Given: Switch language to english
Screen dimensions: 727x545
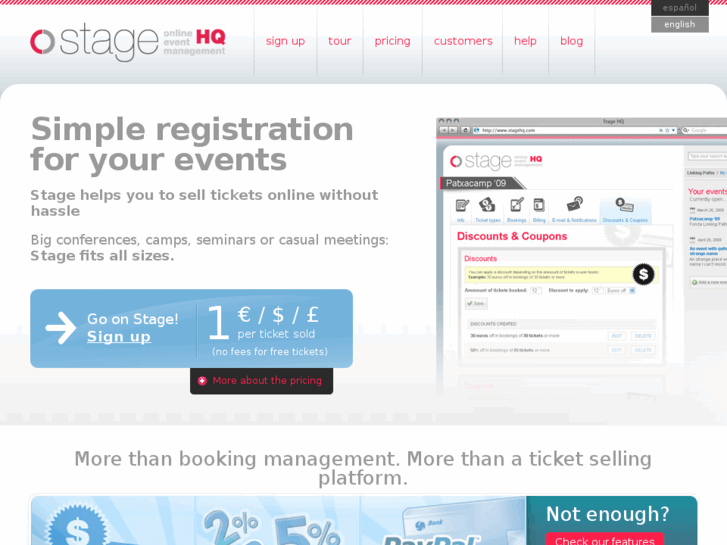Looking at the screenshot, I should pyautogui.click(x=679, y=25).
